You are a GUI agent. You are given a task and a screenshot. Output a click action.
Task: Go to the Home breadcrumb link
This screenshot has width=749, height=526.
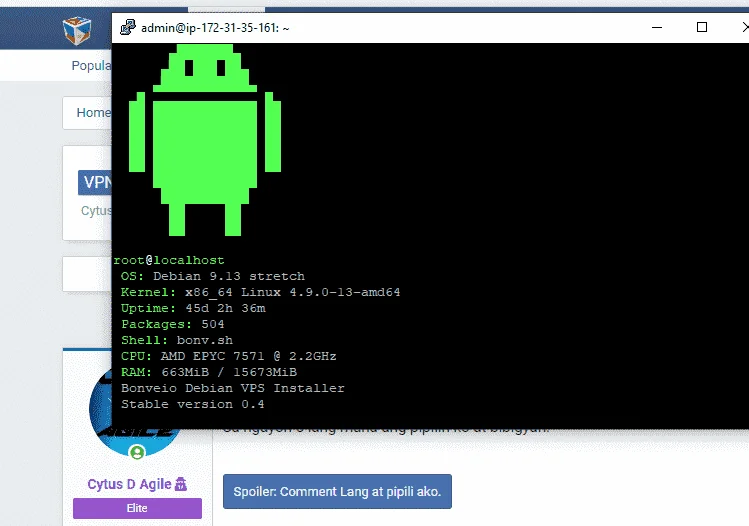[94, 113]
